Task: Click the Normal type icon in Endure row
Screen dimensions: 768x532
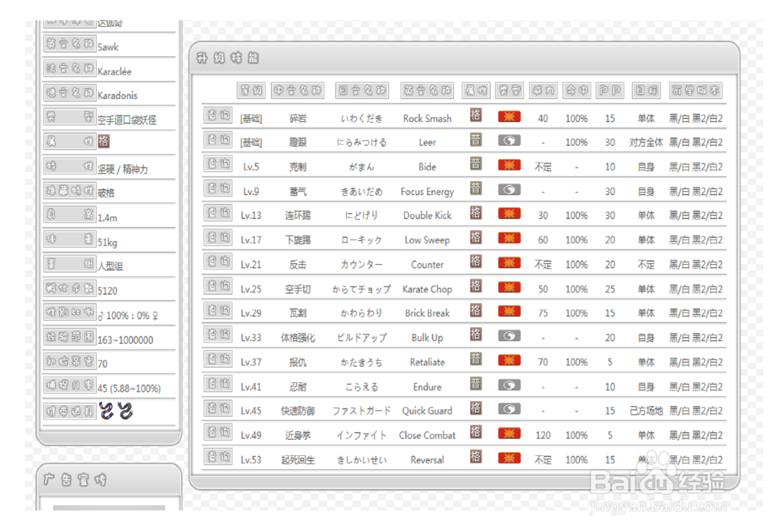Action: click(475, 384)
